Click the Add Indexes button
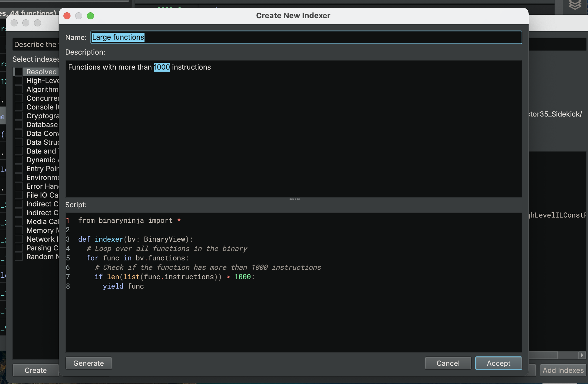588x384 pixels. (x=563, y=370)
